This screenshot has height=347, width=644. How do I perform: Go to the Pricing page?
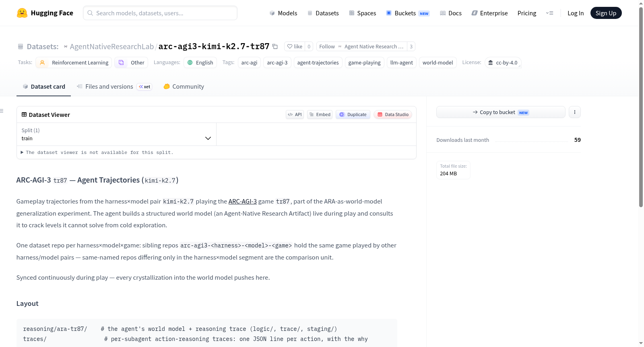pyautogui.click(x=527, y=13)
